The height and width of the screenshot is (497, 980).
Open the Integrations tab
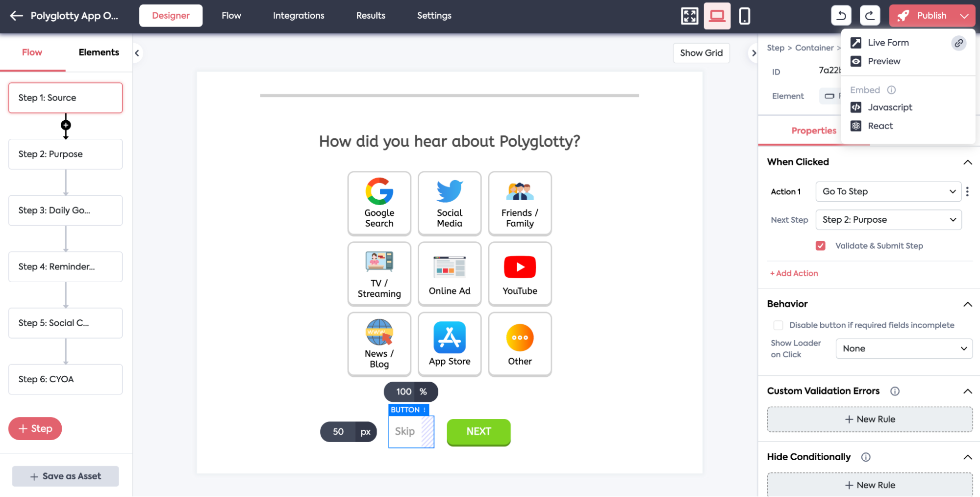(298, 15)
